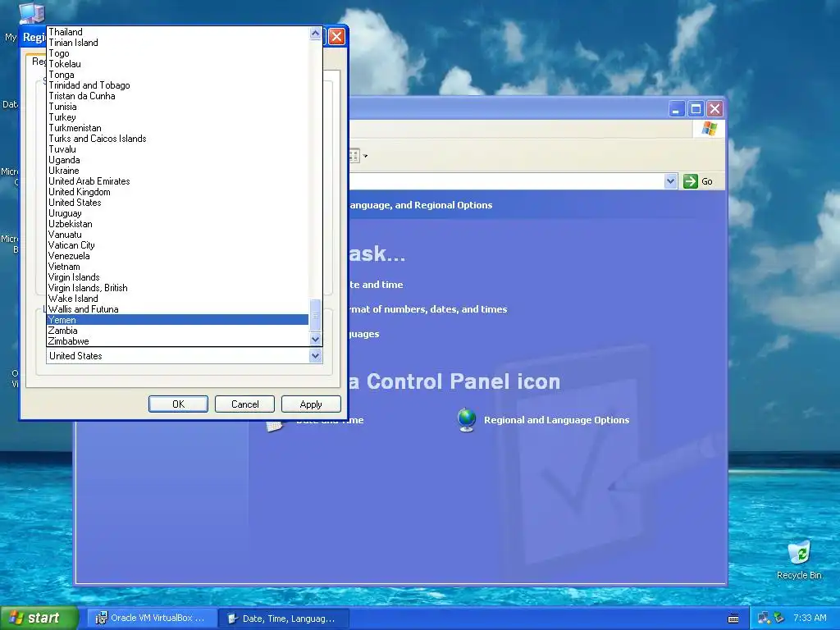This screenshot has width=840, height=630.
Task: Open the Views toolbar dropdown arrow
Action: tap(365, 157)
